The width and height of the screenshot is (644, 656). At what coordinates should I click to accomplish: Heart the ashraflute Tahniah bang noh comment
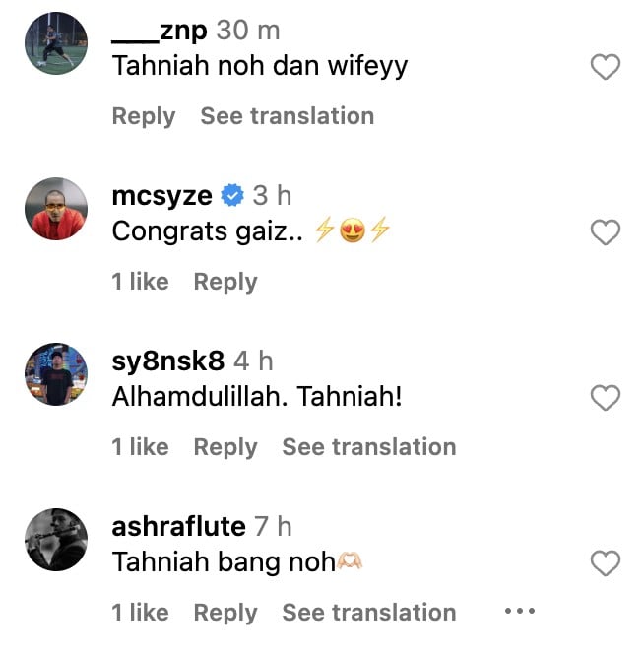[x=605, y=562]
